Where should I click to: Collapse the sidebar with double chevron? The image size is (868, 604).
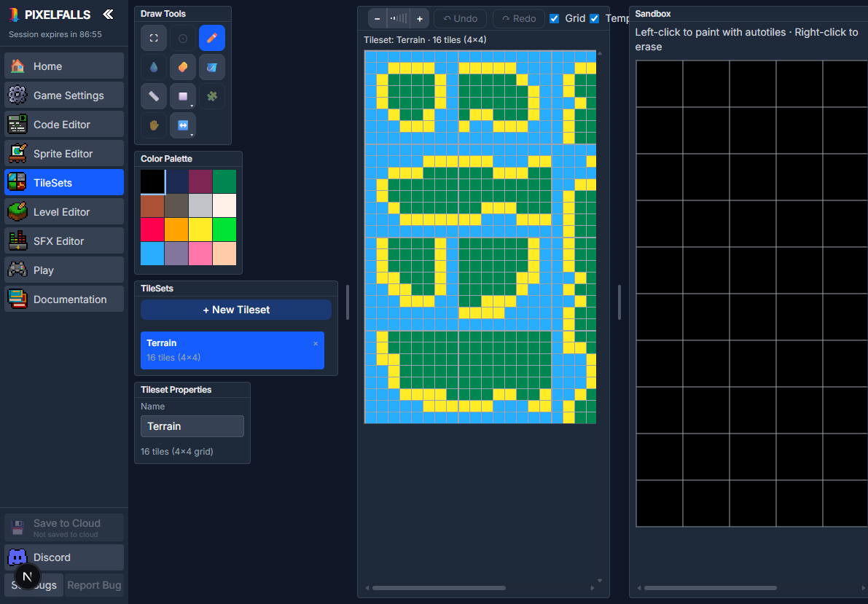(x=109, y=15)
